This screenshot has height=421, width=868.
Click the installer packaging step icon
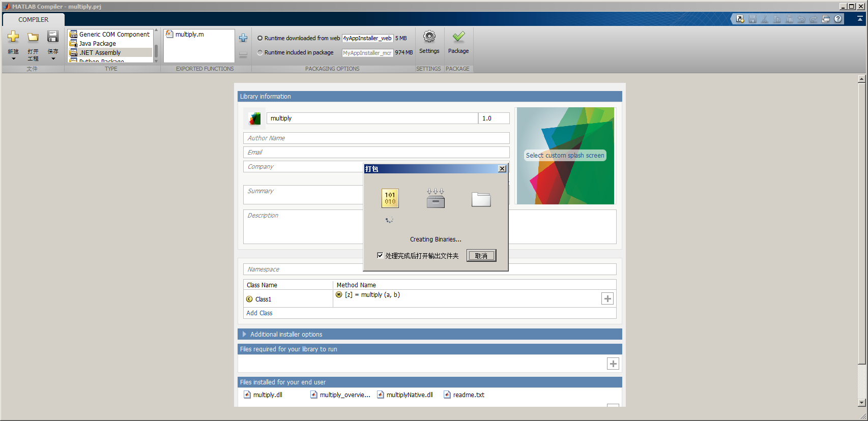tap(436, 198)
